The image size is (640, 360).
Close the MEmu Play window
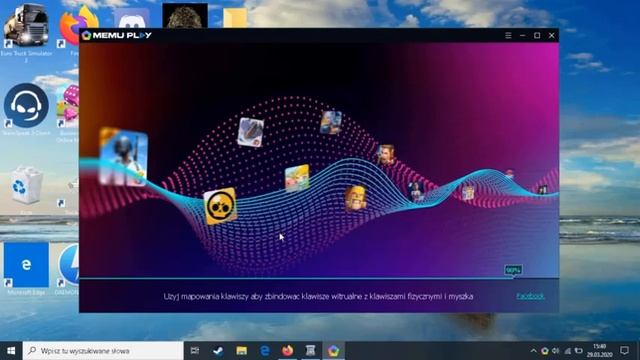(551, 36)
